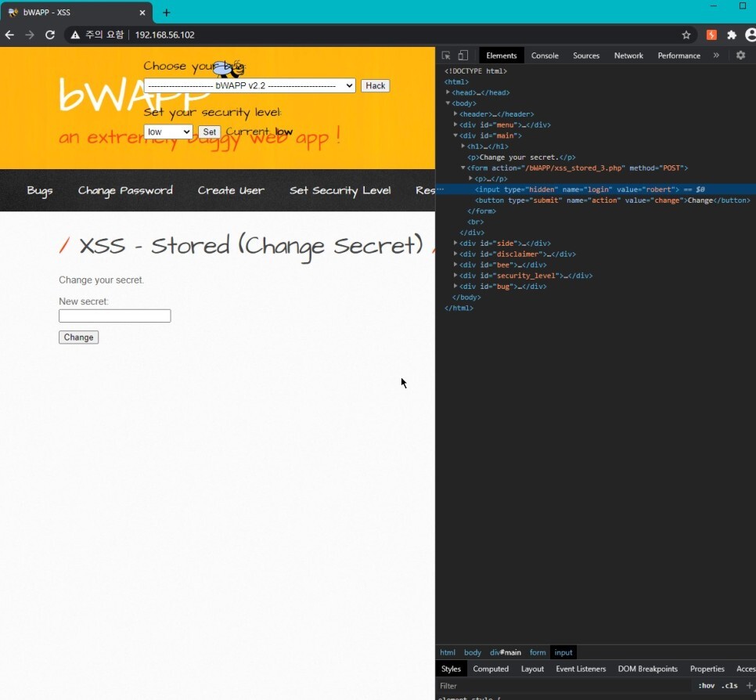This screenshot has width=756, height=700.
Task: Close the bWAPP - XSS tab
Action: pyautogui.click(x=142, y=13)
